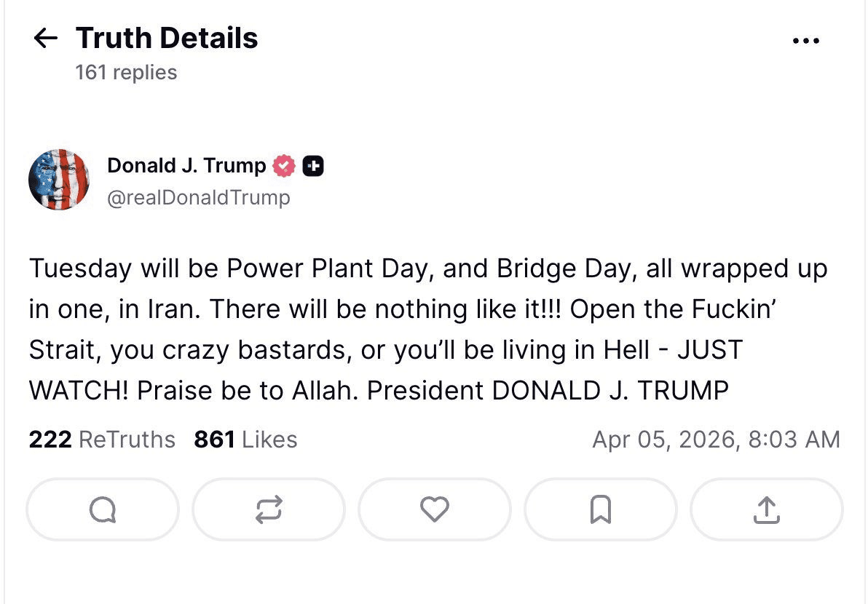868x604 pixels.
Task: Open the three-dot more options menu
Action: click(805, 41)
